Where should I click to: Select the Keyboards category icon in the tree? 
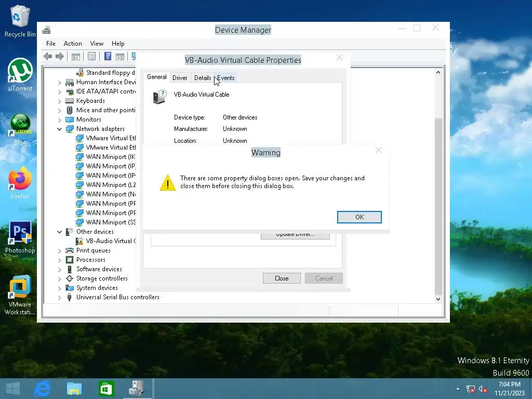[x=70, y=101]
